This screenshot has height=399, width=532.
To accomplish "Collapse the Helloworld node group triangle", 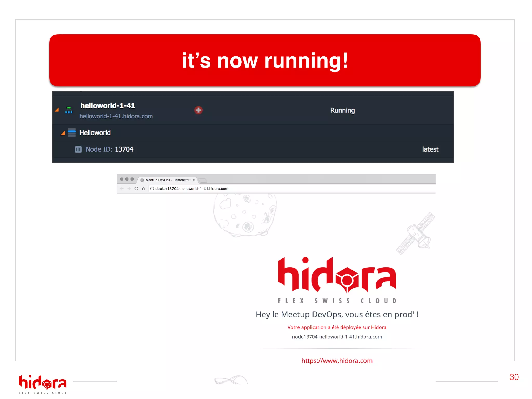I will 63,133.
